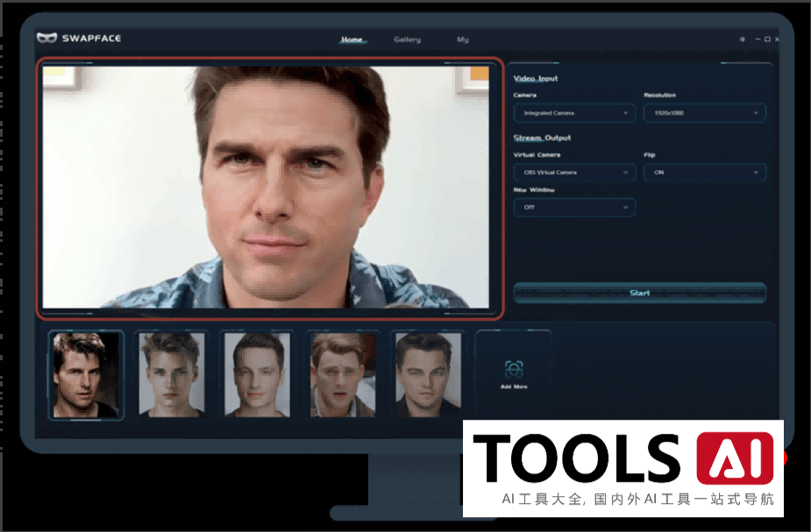Toggle the Flip setting currently ON

[x=704, y=173]
